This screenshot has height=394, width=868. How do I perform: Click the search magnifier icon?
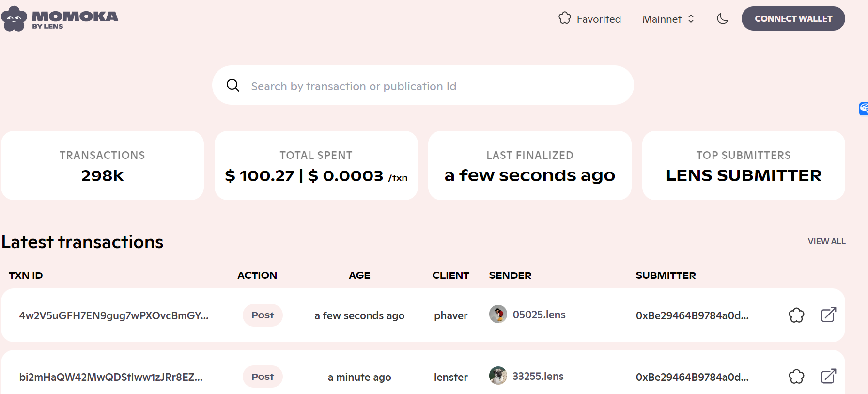[233, 86]
